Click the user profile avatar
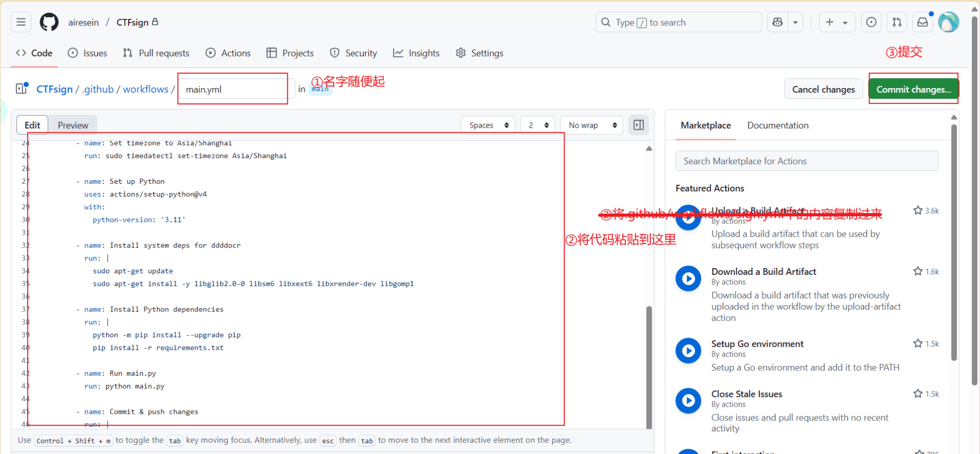980x454 pixels. (948, 22)
